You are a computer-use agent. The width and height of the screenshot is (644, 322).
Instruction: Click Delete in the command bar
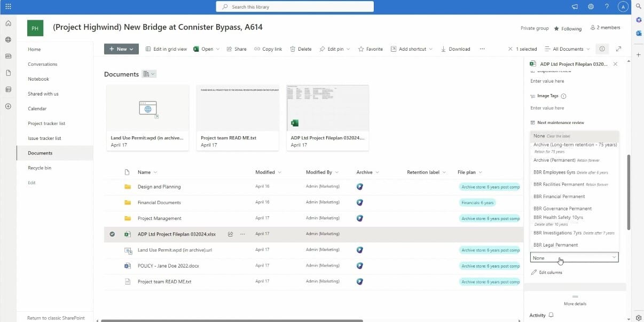click(x=301, y=49)
